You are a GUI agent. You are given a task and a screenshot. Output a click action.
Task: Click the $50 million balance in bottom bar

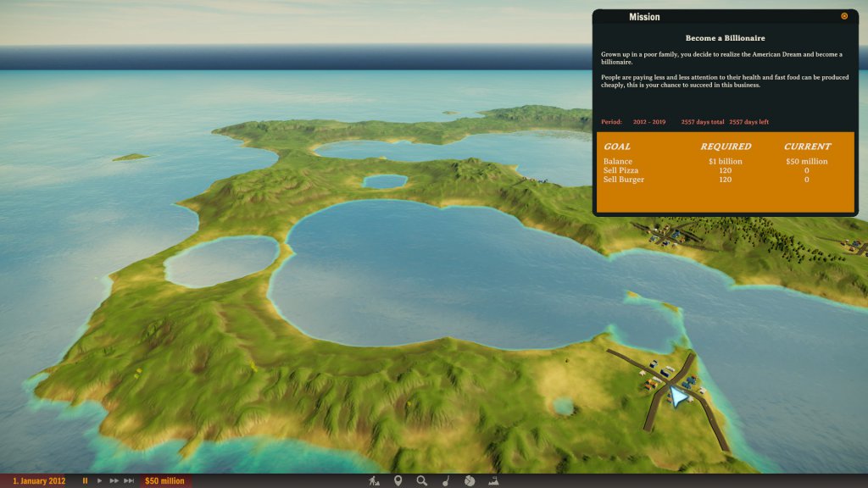tap(164, 481)
